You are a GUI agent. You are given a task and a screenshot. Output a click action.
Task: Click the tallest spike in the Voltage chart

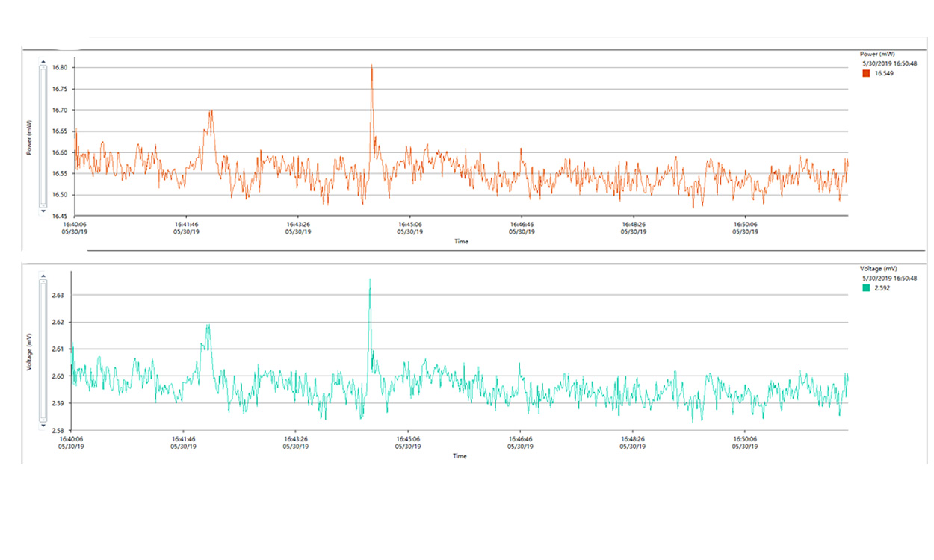[x=369, y=281]
